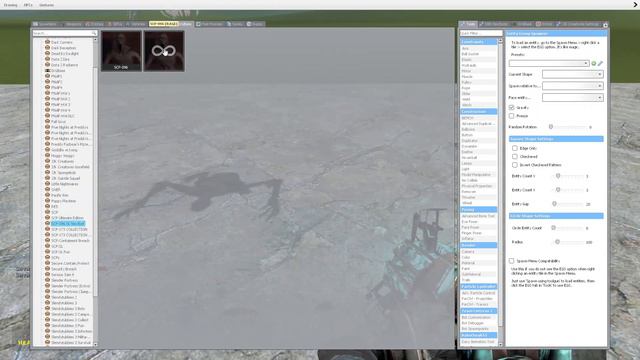Click the green add preset icon
This screenshot has height=360, width=640.
point(594,63)
